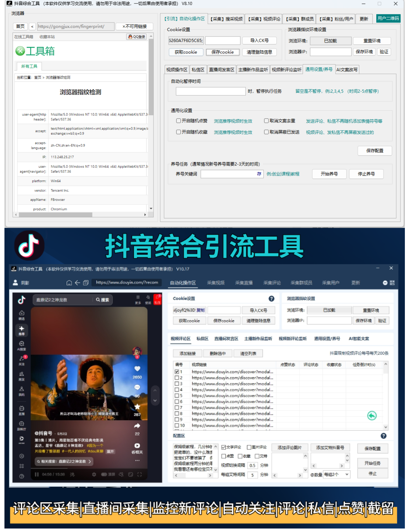The width and height of the screenshot is (409, 532).
Task: Click the back arrow icon beside the douyin URL
Action: (77, 283)
